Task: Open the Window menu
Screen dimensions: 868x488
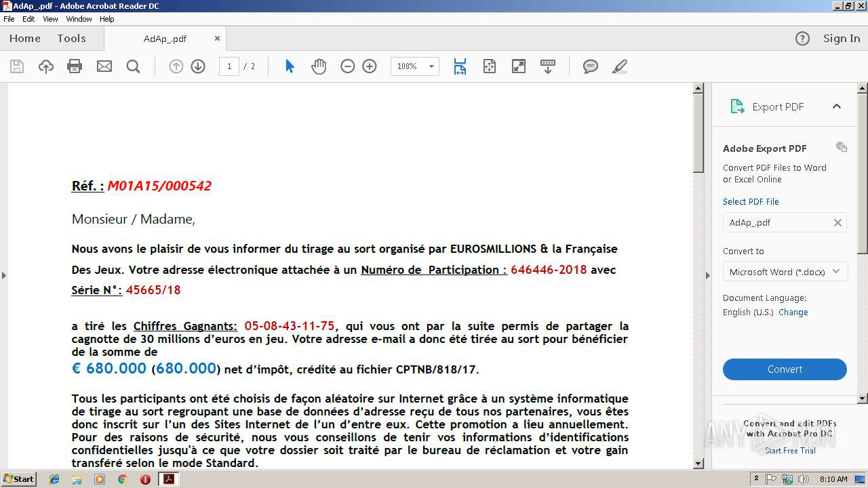Action: click(79, 19)
